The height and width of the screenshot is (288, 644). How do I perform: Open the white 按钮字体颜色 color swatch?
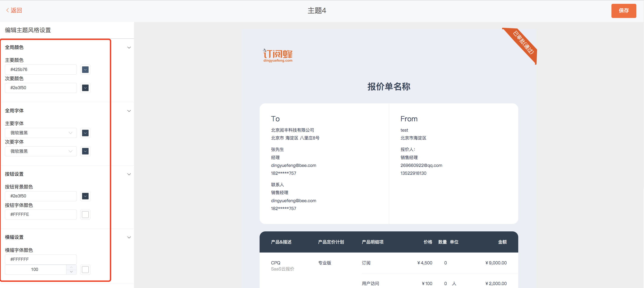click(85, 215)
